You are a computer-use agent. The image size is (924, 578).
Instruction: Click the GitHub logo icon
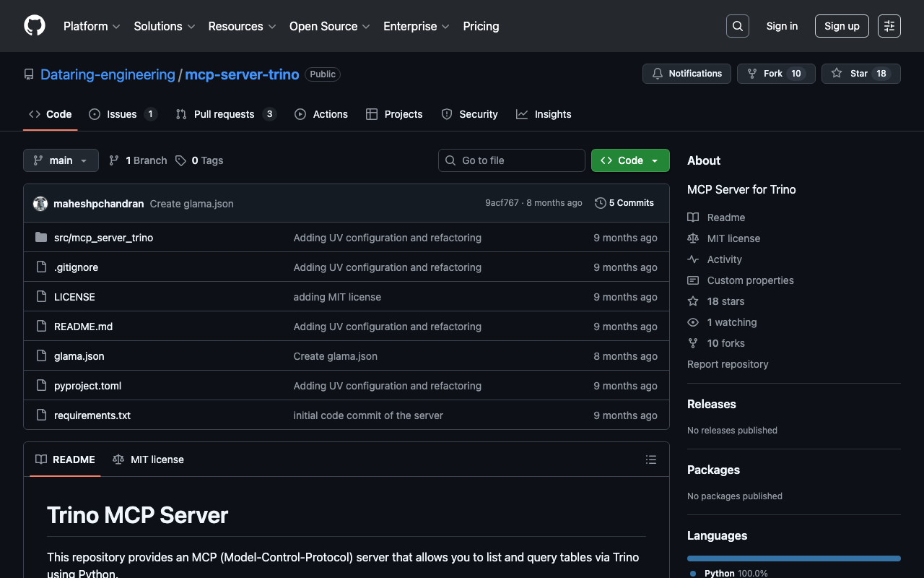(x=35, y=26)
